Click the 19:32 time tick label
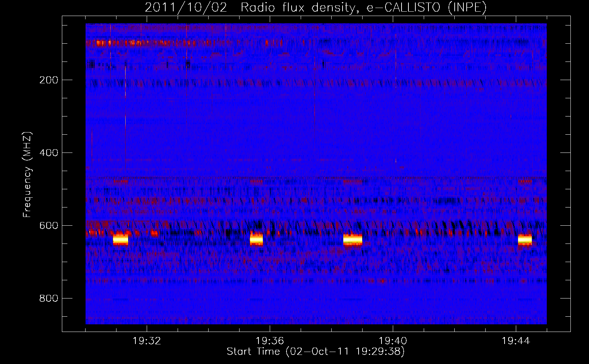The width and height of the screenshot is (589, 364). [147, 341]
